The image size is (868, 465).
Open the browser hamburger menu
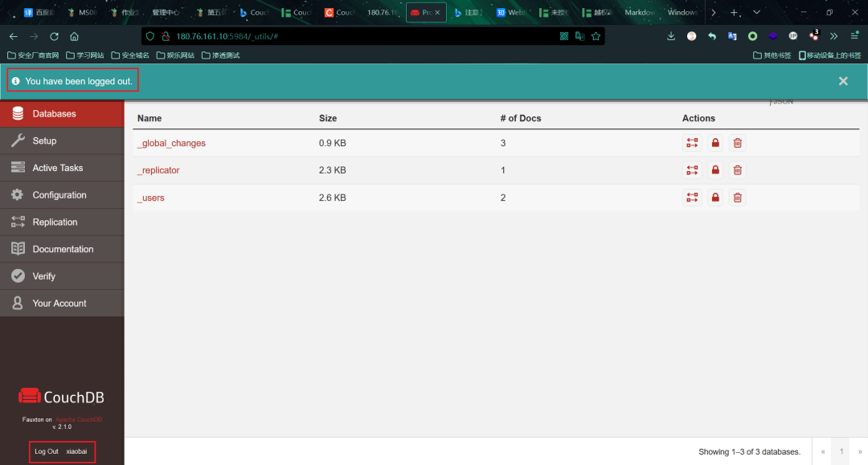pos(854,36)
